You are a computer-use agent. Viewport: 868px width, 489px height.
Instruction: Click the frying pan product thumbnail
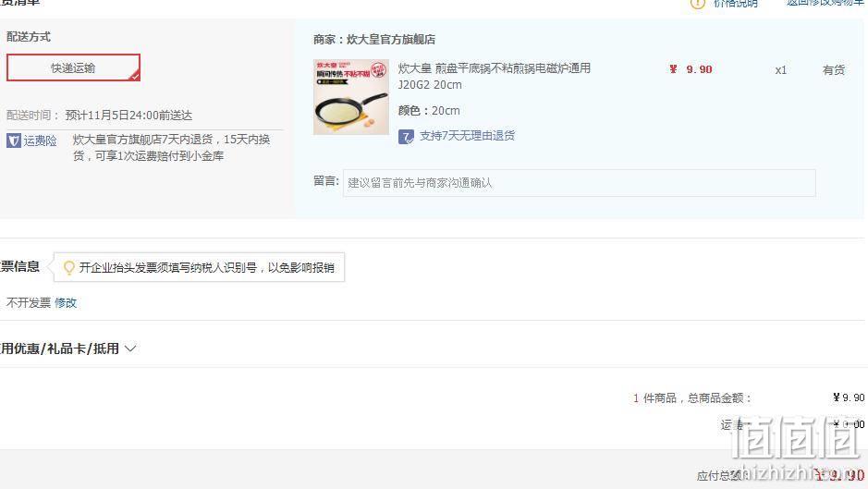[351, 97]
